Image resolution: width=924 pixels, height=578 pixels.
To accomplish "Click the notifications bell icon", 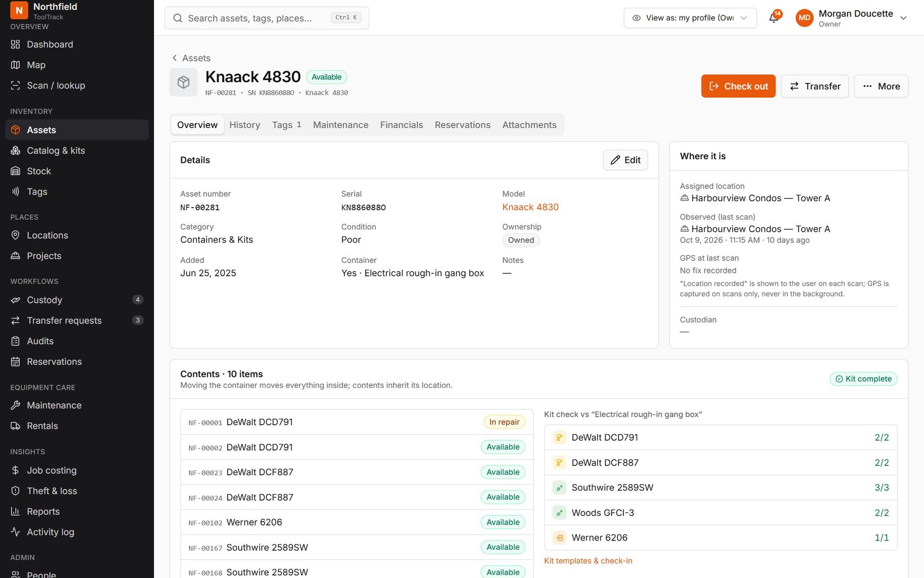I will (774, 18).
